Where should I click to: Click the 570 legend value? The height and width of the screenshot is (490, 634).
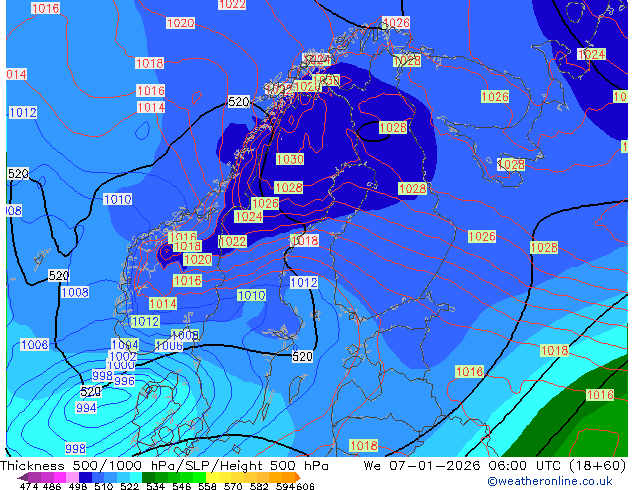[233, 486]
